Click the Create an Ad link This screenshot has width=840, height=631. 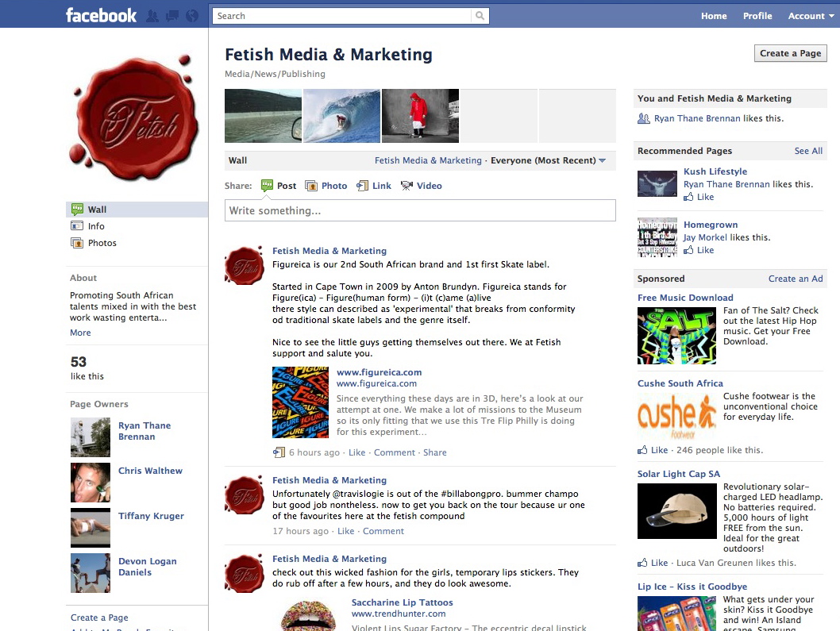(795, 279)
